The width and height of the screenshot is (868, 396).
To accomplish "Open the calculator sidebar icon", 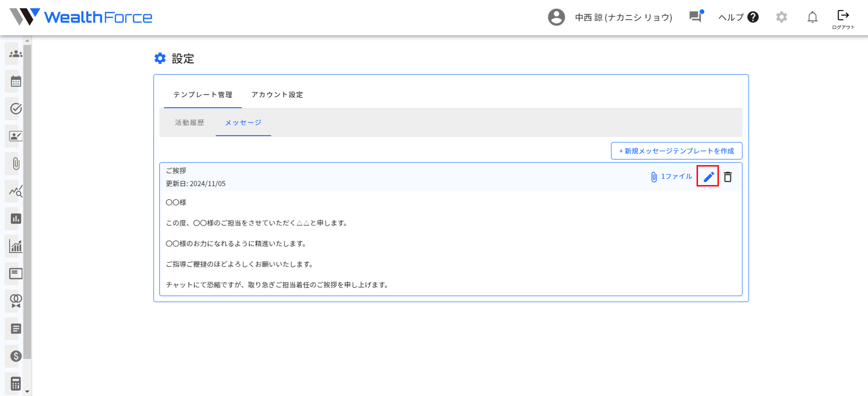I will 16,384.
